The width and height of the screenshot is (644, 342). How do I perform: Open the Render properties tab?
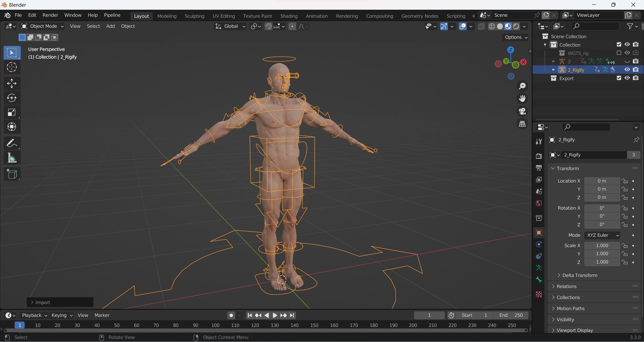pyautogui.click(x=539, y=156)
